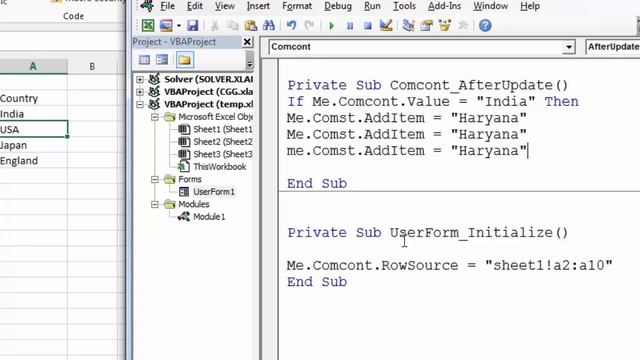Open the Run menu
The image size is (640, 360).
point(372,6)
